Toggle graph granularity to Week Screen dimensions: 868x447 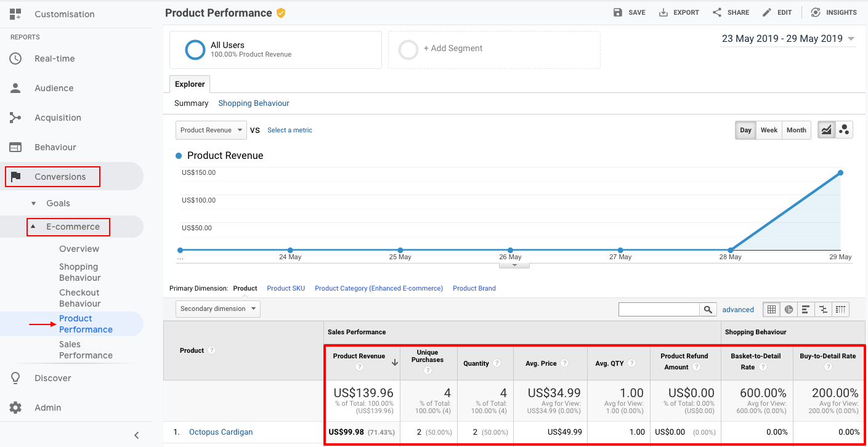tap(769, 130)
